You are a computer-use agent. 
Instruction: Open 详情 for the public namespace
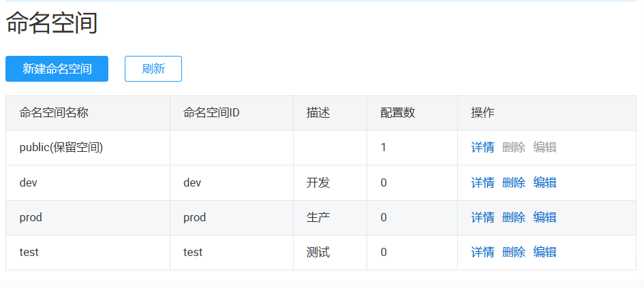pos(482,148)
